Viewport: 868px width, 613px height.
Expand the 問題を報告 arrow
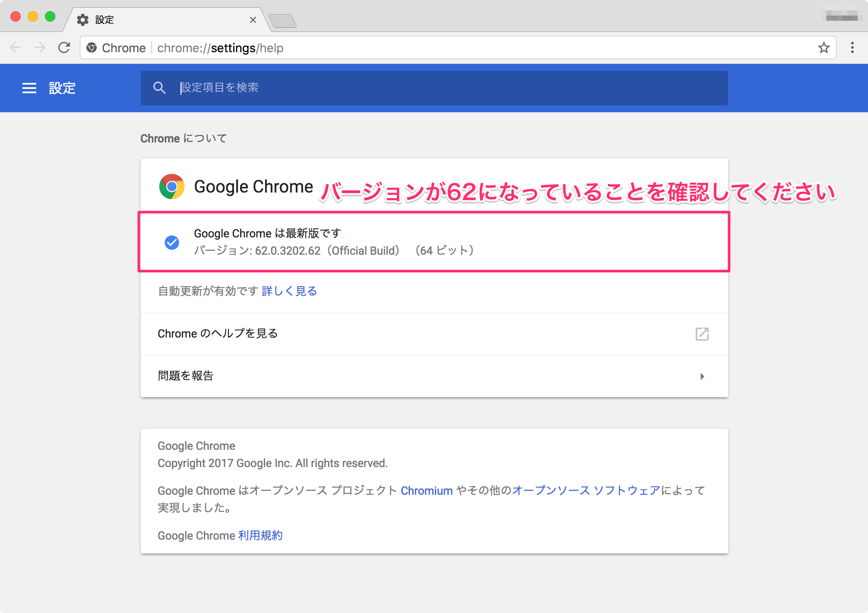702,376
